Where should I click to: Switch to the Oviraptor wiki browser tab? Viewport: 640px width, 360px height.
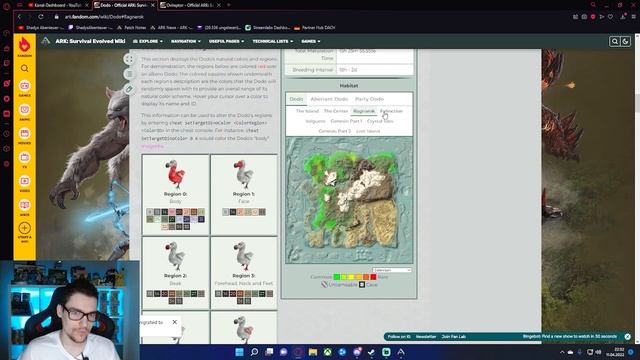coord(190,5)
